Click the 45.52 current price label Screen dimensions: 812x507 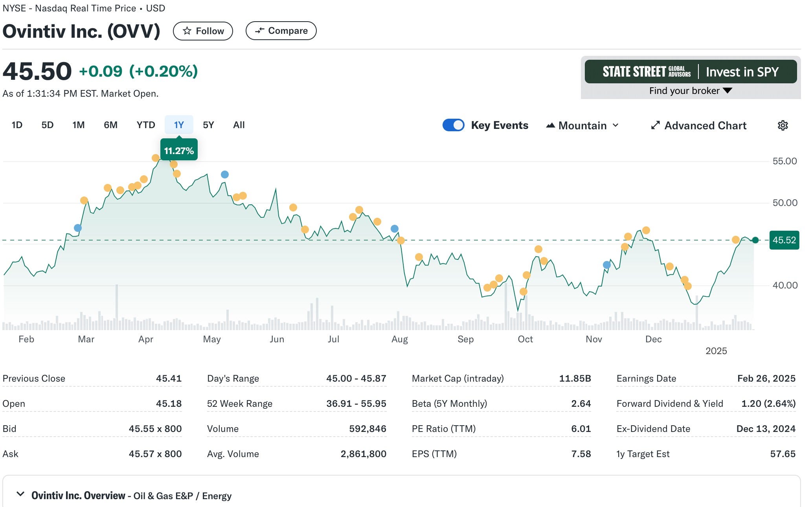click(x=784, y=240)
